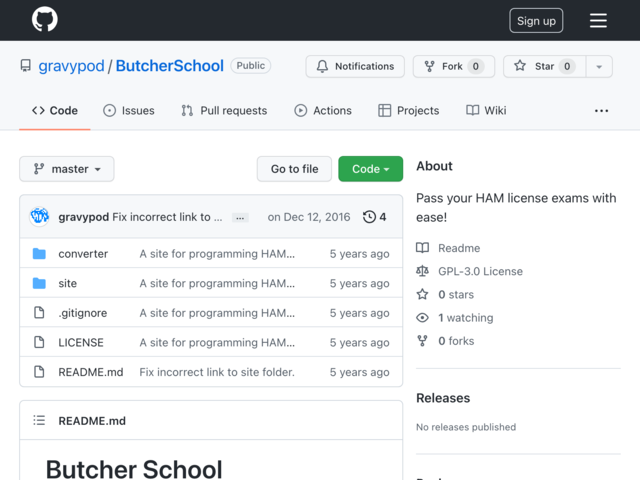640x480 pixels.
Task: Click the Butcher School README heading
Action: pos(134,469)
